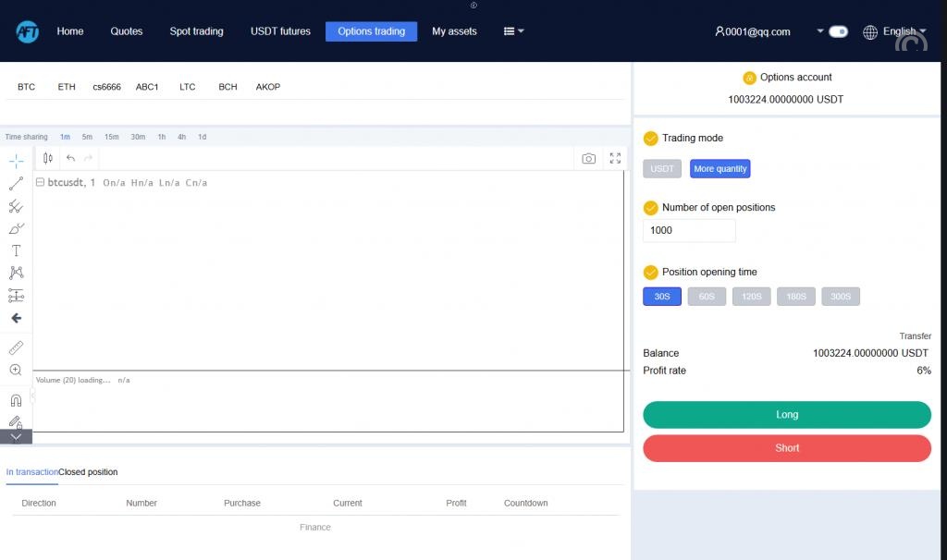Pick the ruler measure tool
This screenshot has width=947, height=560.
(16, 347)
